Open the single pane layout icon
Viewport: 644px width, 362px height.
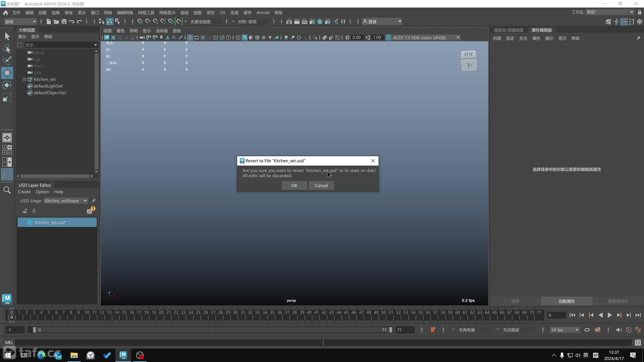pos(7,138)
